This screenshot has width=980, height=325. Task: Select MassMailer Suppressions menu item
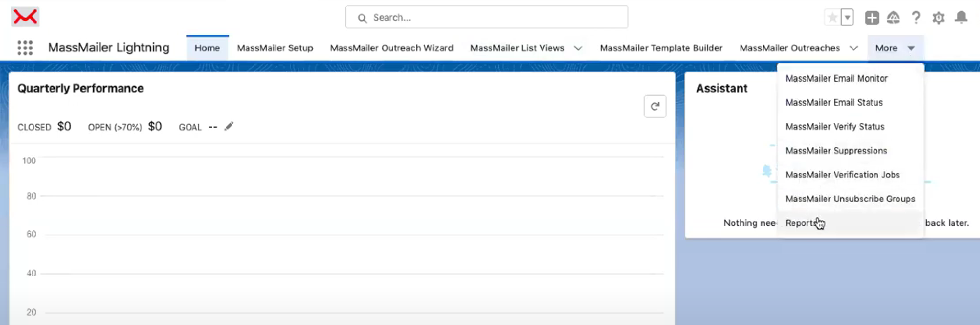coord(836,151)
